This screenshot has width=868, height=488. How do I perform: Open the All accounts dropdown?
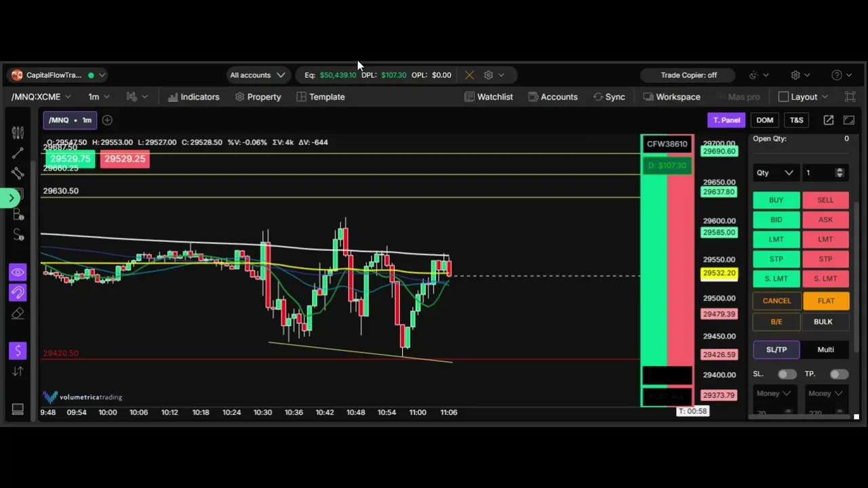click(257, 75)
